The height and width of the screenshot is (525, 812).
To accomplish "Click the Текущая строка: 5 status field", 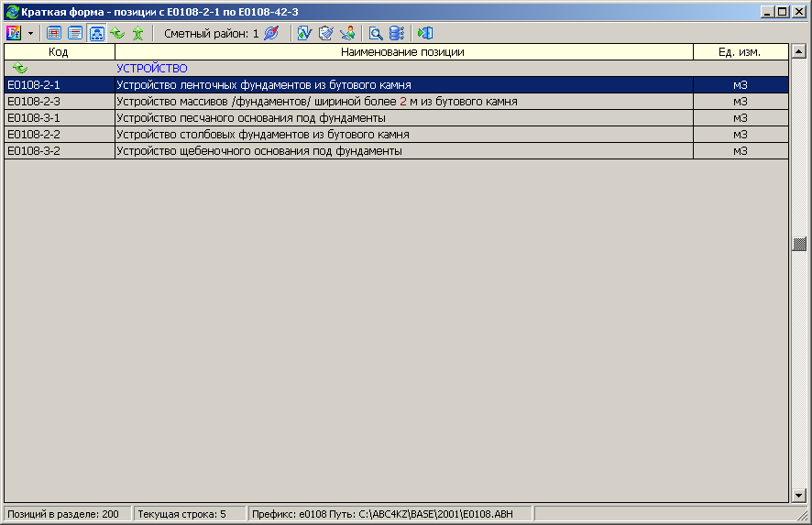I will point(190,514).
